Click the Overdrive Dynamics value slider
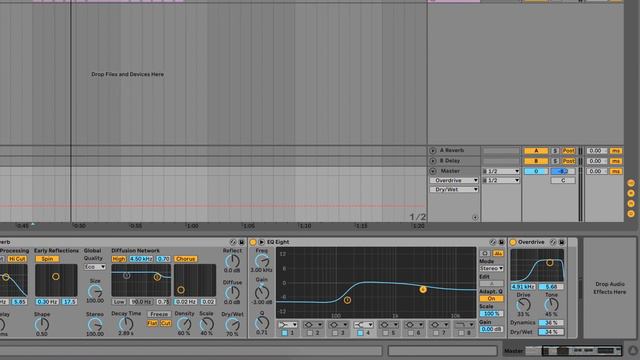The image size is (640, 360). (551, 323)
